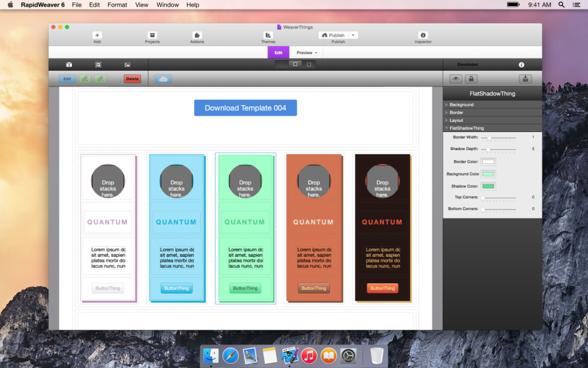Open the View menu
Viewport: 588px width, 368px height.
click(142, 5)
